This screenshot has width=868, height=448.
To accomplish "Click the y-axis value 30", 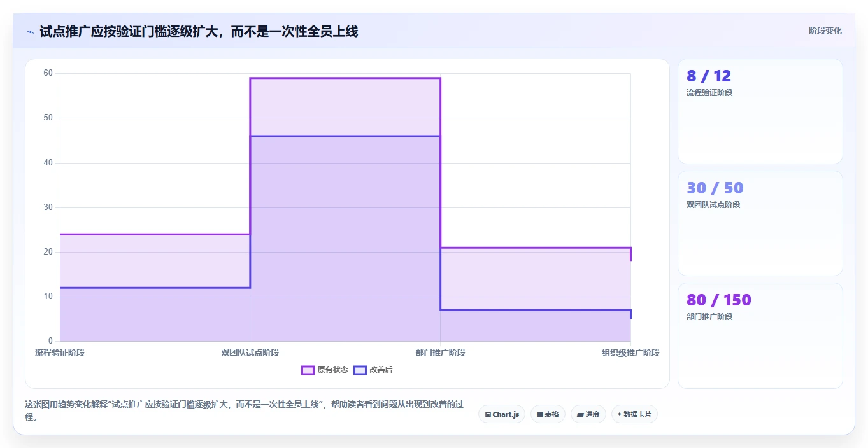I will pos(48,207).
